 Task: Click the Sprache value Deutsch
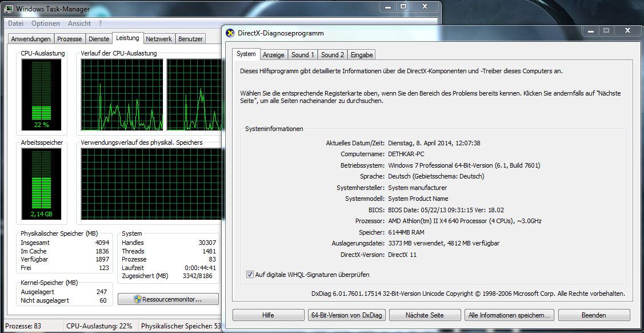click(x=436, y=176)
